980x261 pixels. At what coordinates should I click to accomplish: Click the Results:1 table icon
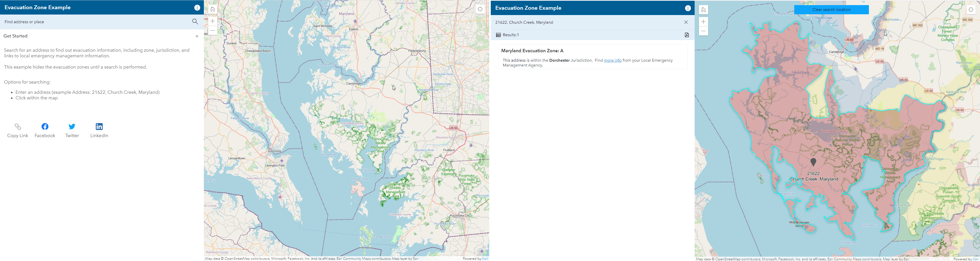click(498, 35)
